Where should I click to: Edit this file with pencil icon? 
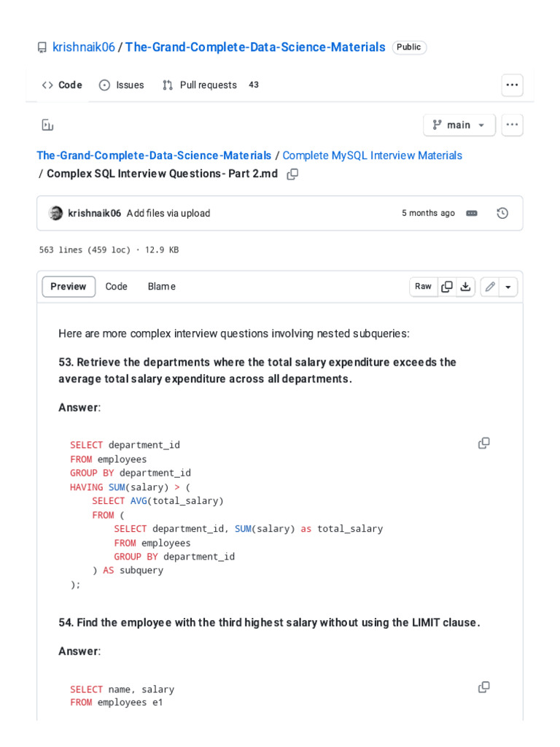click(x=490, y=287)
